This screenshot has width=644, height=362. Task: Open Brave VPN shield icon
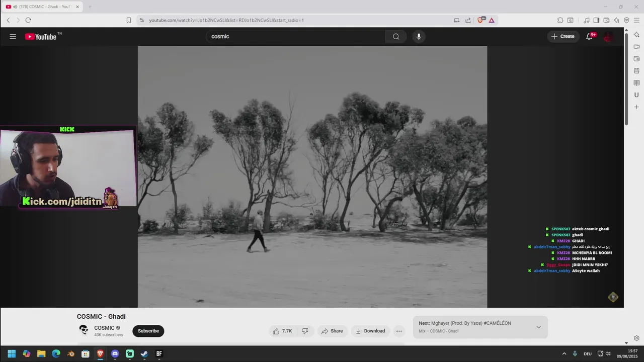(x=626, y=20)
